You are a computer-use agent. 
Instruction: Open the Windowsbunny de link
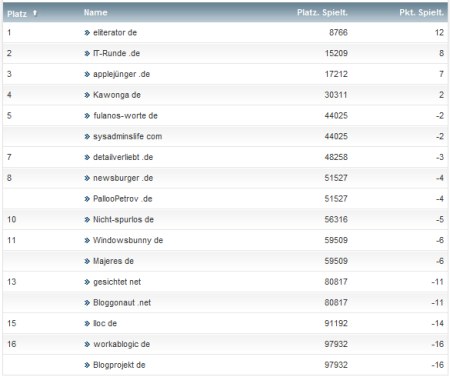click(128, 240)
